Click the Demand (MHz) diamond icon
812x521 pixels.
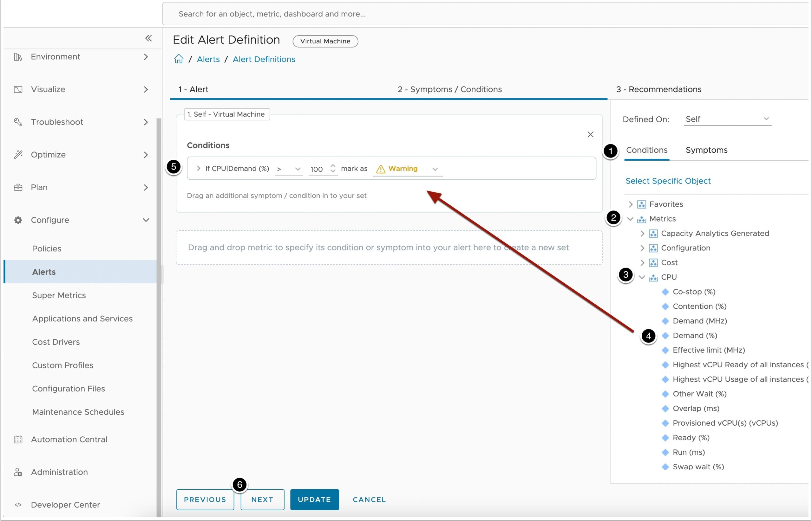point(665,321)
